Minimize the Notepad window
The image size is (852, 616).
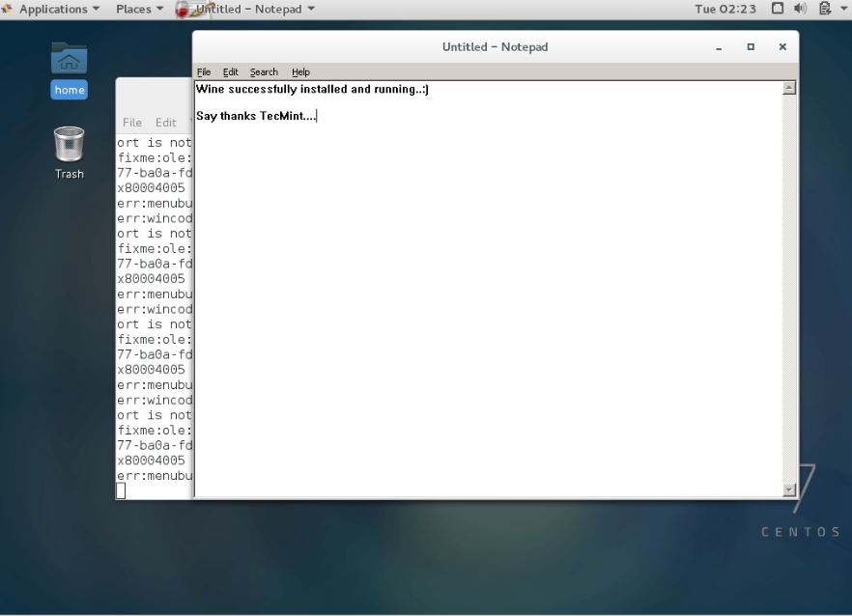(719, 48)
